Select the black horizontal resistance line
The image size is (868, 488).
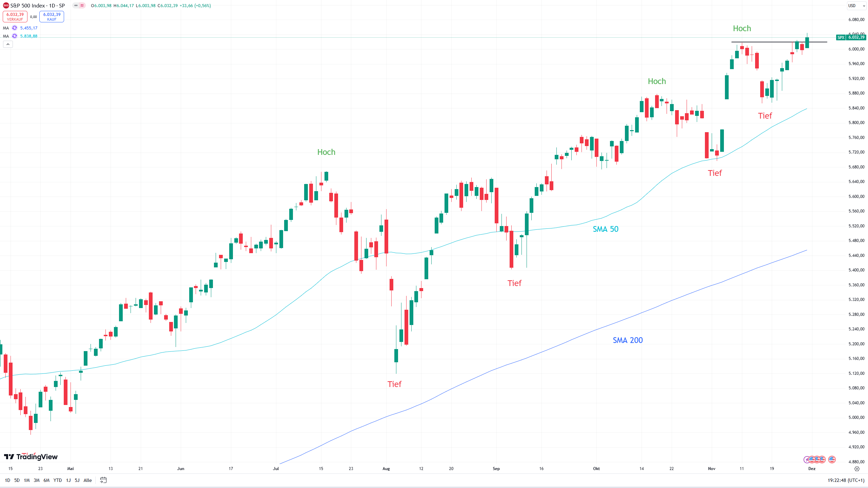click(779, 42)
